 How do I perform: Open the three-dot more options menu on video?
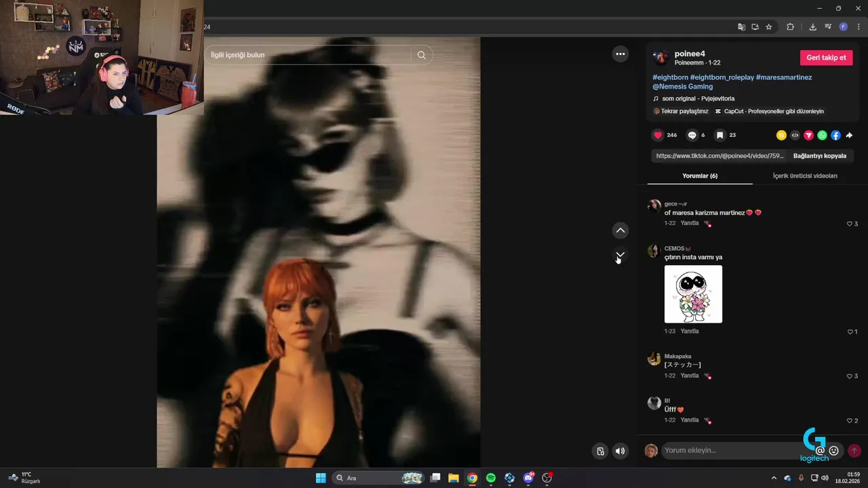tap(620, 54)
